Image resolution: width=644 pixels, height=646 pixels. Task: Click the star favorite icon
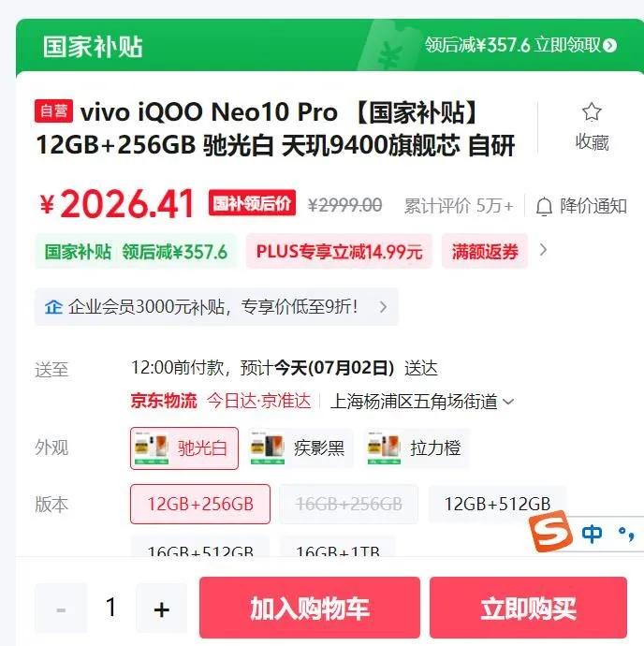[592, 111]
